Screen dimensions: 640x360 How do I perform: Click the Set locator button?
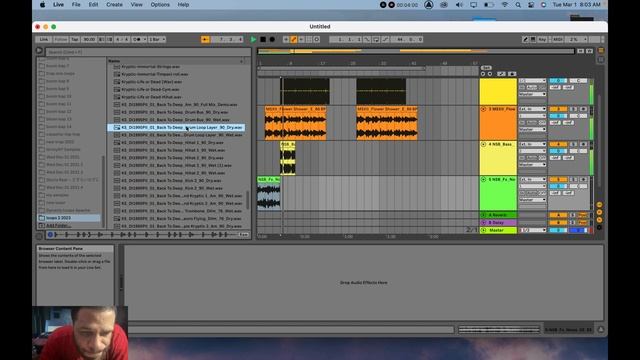coord(486,68)
